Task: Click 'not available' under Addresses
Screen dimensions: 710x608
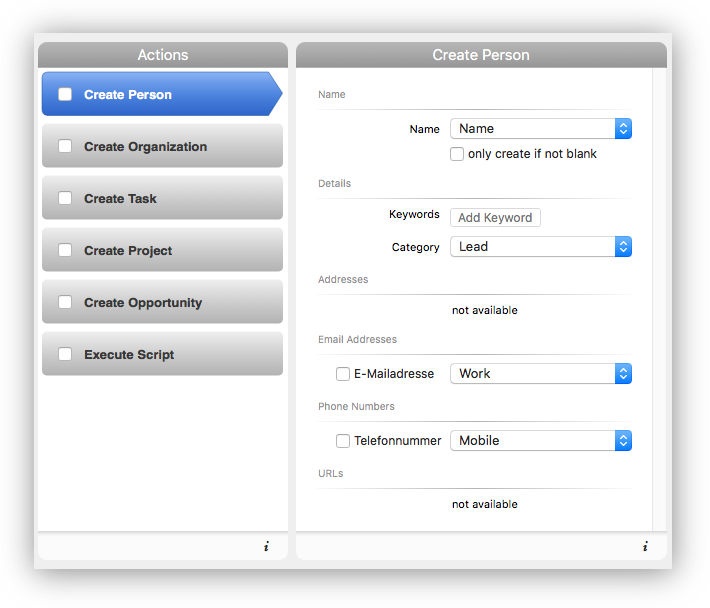Action: 485,311
